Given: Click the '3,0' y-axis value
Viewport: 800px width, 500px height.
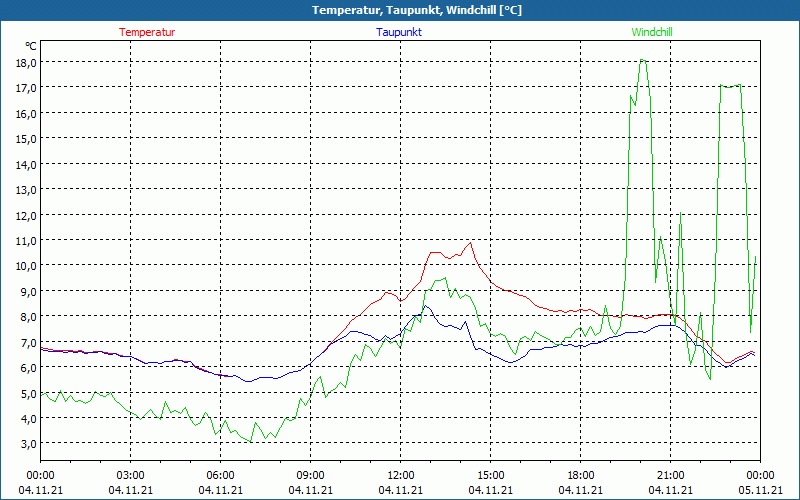Looking at the screenshot, I should [29, 444].
